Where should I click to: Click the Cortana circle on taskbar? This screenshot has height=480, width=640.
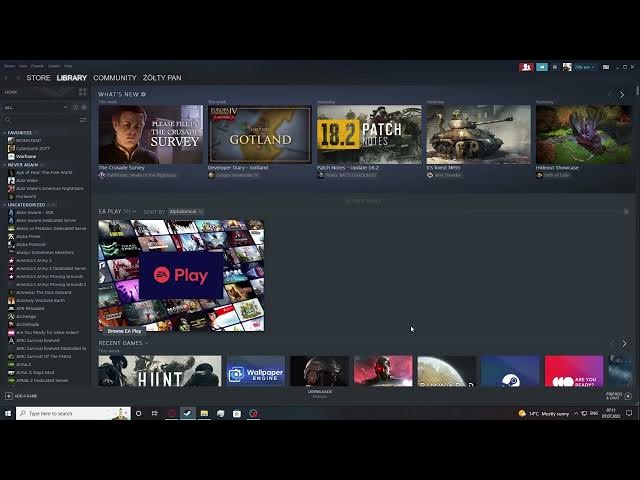point(139,413)
